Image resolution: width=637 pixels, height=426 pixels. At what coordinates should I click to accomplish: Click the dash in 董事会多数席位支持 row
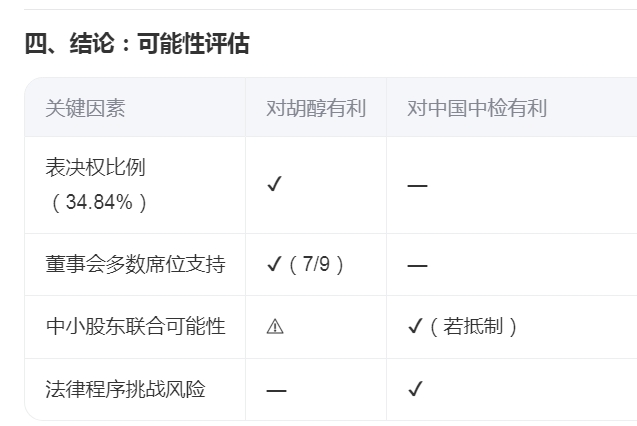click(x=417, y=266)
